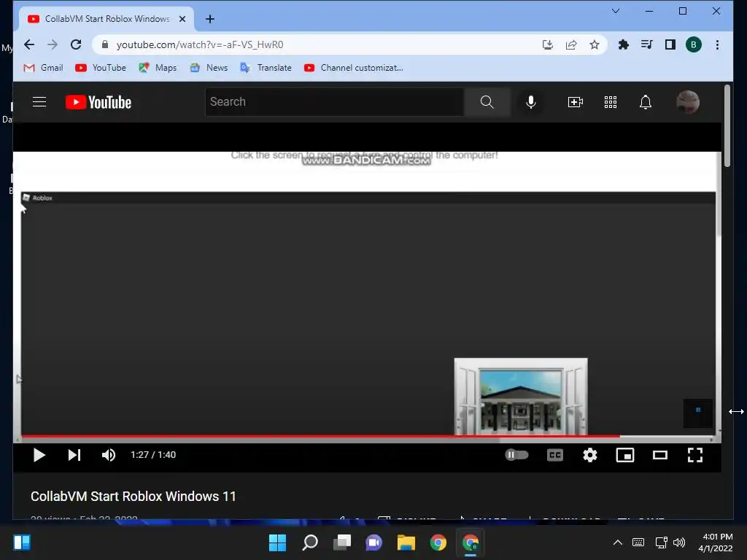Open the News bookmark
Screen dimensions: 747x560
coord(209,68)
